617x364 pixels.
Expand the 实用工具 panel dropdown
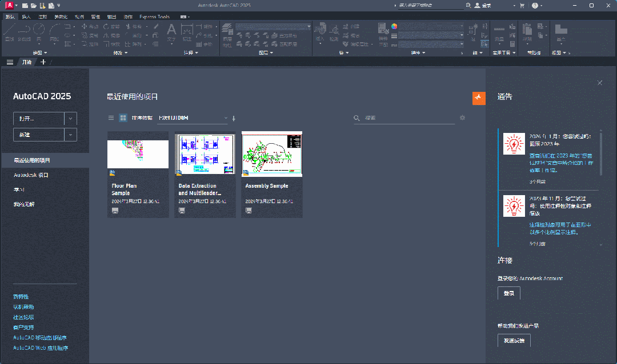click(504, 52)
